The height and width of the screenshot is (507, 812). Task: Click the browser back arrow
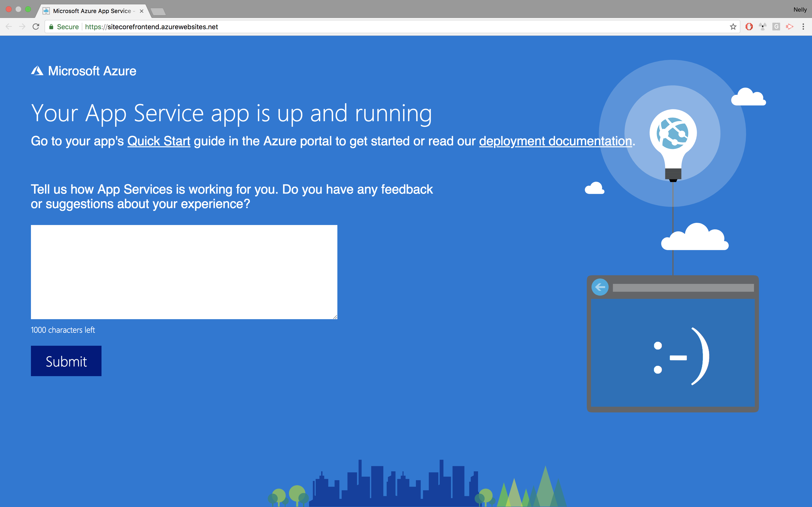9,27
